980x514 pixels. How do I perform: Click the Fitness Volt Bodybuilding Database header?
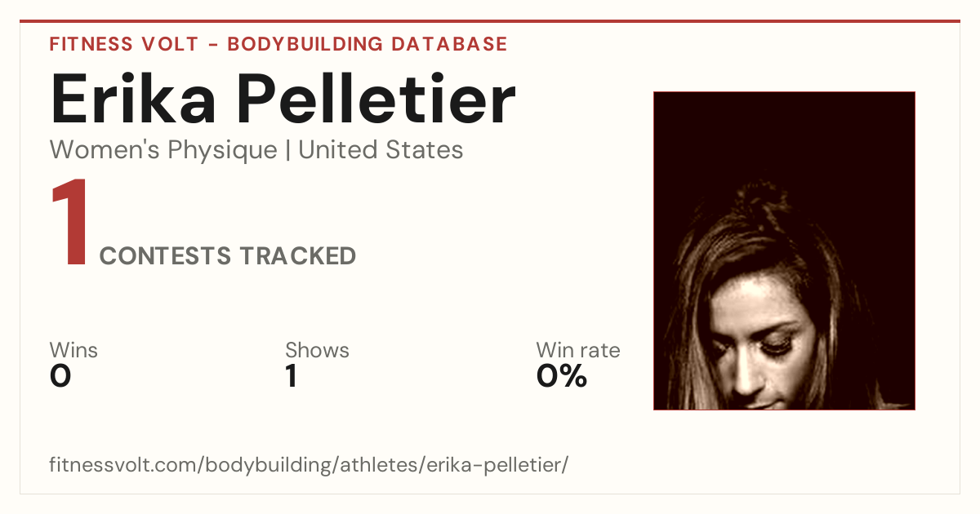tap(278, 44)
